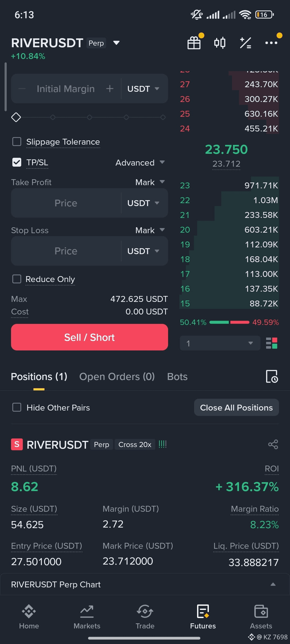The width and height of the screenshot is (290, 644).
Task: Uncheck the TP/SL checkbox
Action: (x=17, y=162)
